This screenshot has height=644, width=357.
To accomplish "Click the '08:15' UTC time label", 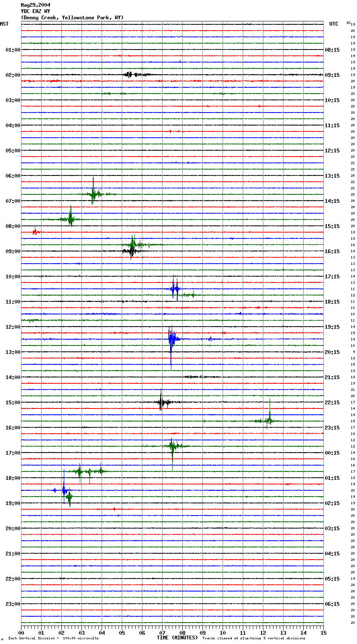I will (x=332, y=50).
